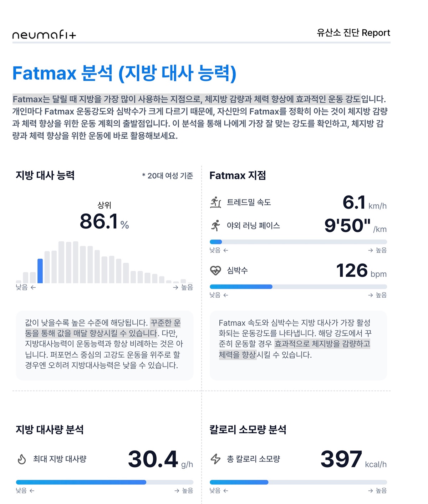Click the 칼로리 소모량 분석 heading
Image resolution: width=428 pixels, height=504 pixels.
click(x=248, y=429)
